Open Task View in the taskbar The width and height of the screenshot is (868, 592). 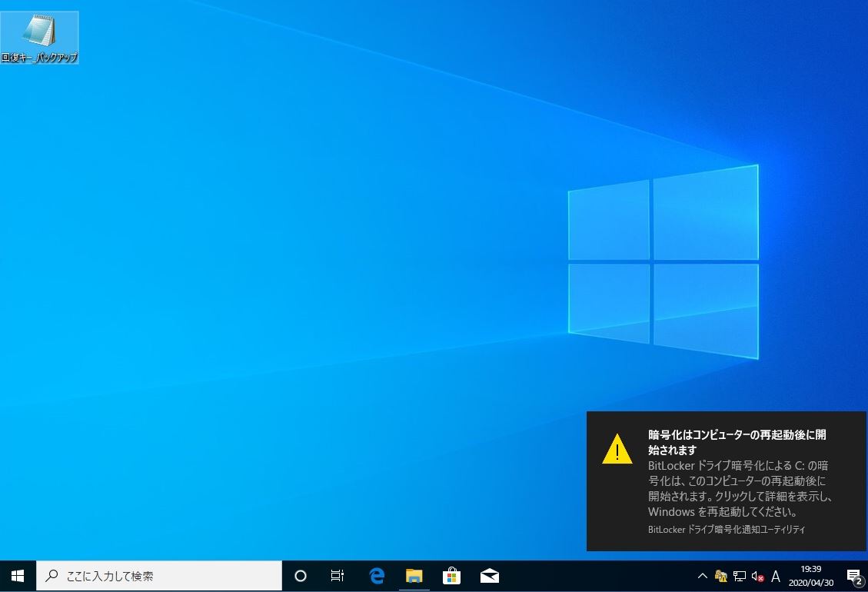[x=337, y=576]
